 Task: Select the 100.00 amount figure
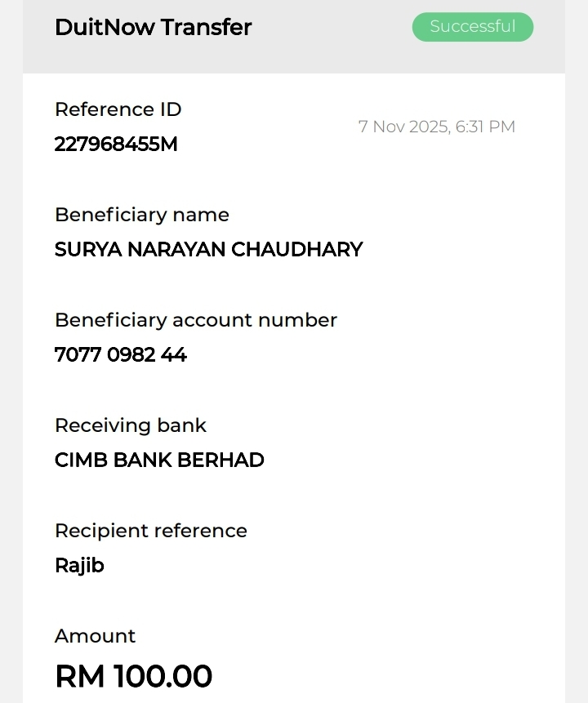click(x=163, y=677)
